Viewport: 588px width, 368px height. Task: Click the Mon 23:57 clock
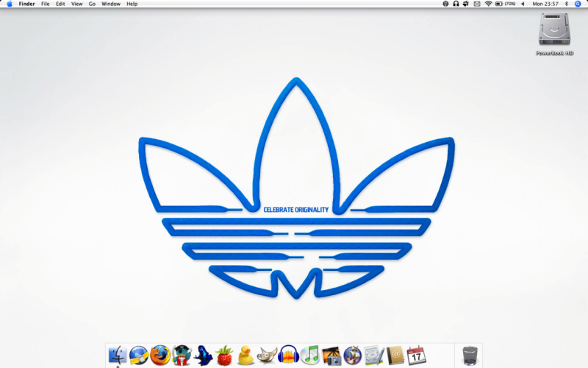pos(545,4)
